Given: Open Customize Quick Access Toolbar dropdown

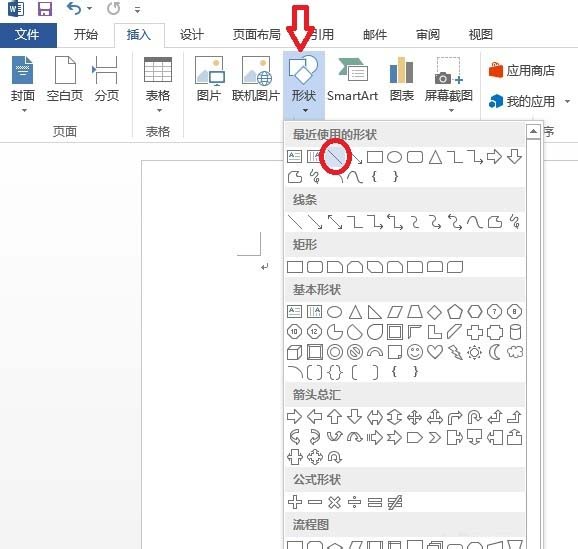Looking at the screenshot, I should coord(137,9).
